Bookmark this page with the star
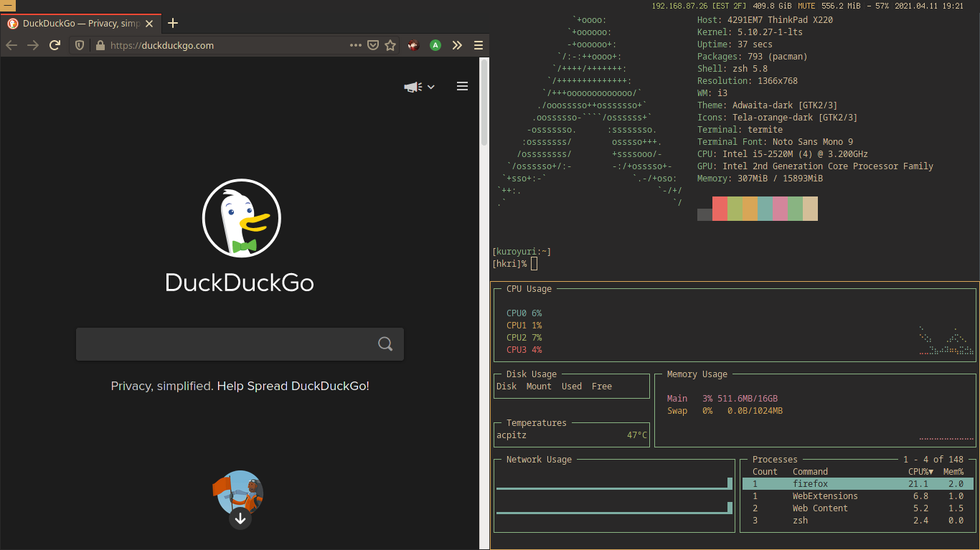 [390, 45]
